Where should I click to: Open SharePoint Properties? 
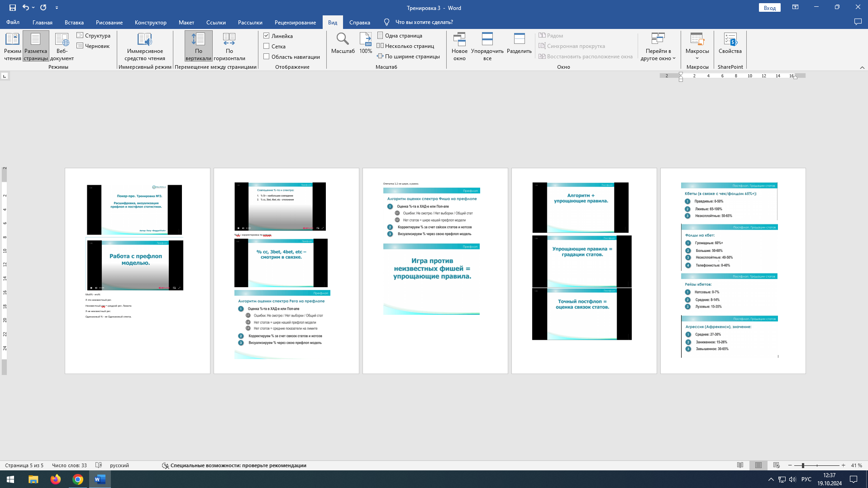point(730,43)
